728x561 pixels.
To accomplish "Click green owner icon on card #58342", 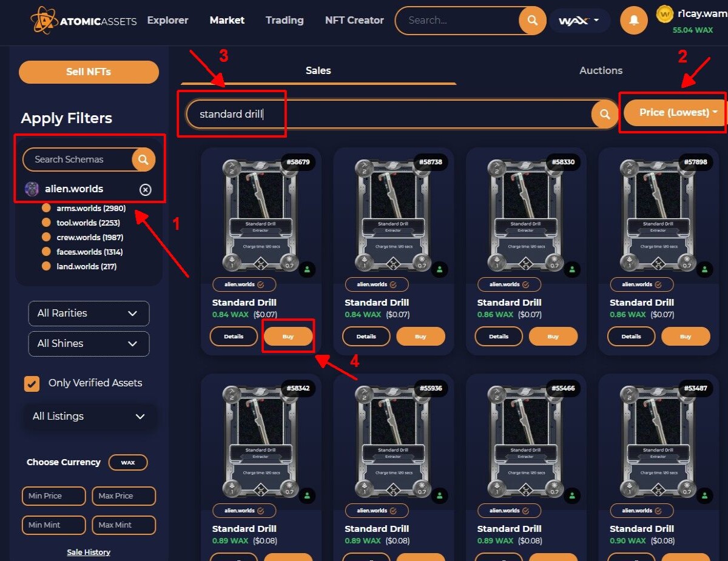I will point(308,495).
